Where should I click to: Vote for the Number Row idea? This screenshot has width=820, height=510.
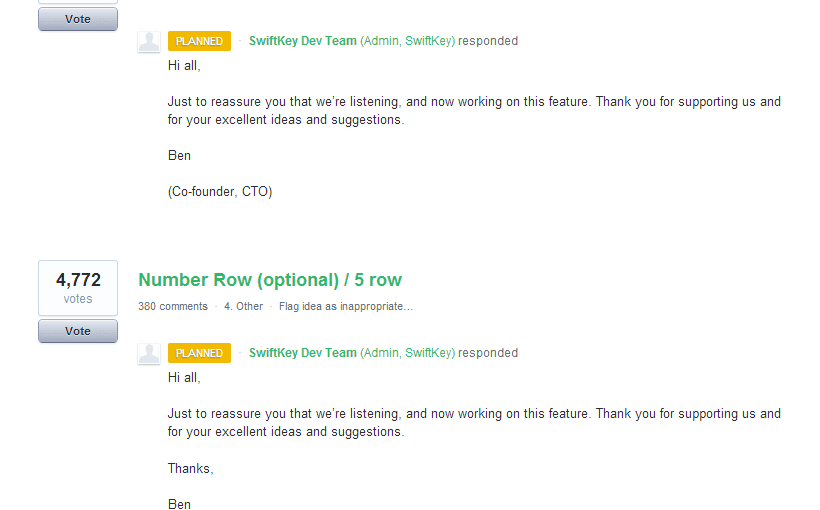pyautogui.click(x=78, y=331)
